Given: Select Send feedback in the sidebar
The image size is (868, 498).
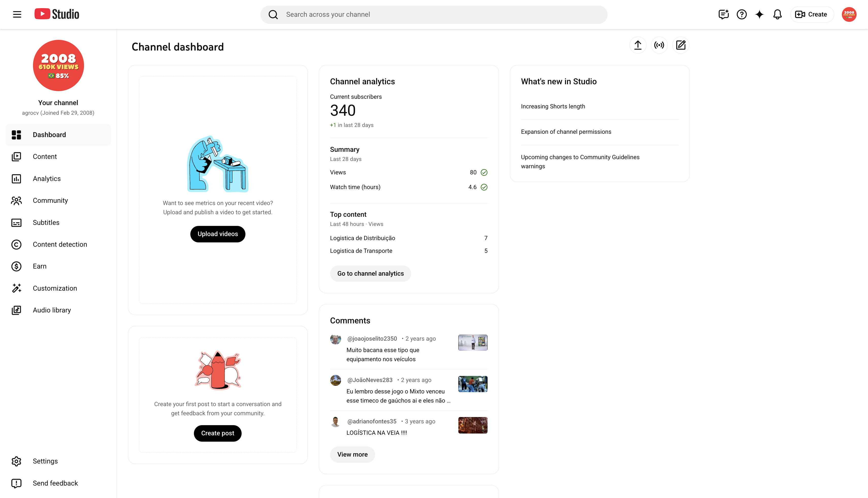Looking at the screenshot, I should pos(58,483).
